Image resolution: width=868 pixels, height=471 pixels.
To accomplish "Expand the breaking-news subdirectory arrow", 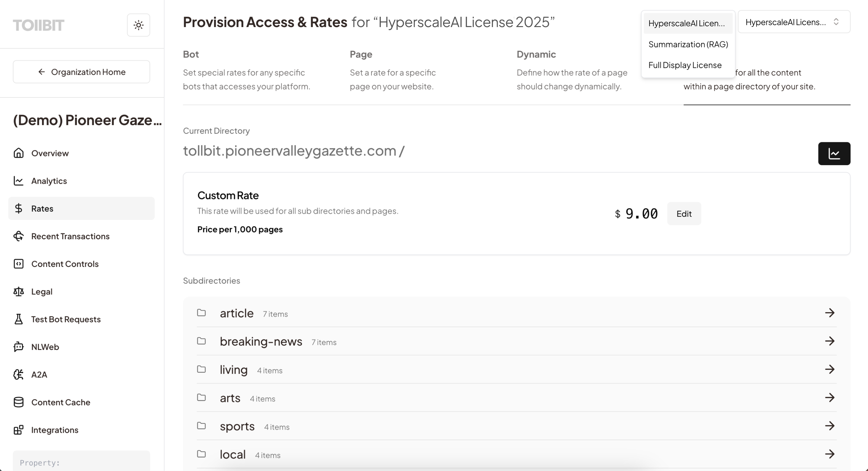I will coord(829,341).
